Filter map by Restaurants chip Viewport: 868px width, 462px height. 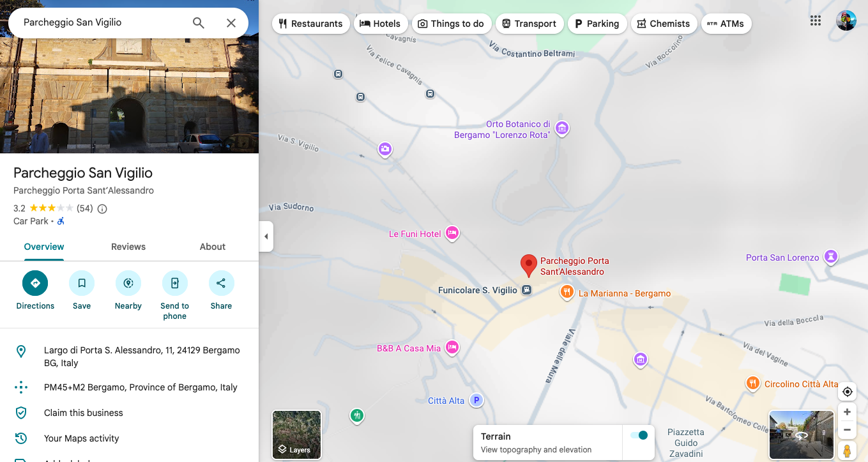311,24
